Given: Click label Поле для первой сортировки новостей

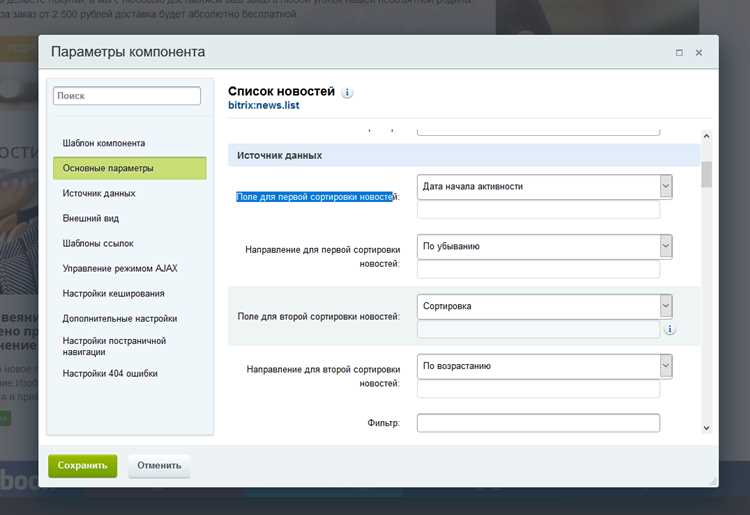Looking at the screenshot, I should tap(318, 197).
